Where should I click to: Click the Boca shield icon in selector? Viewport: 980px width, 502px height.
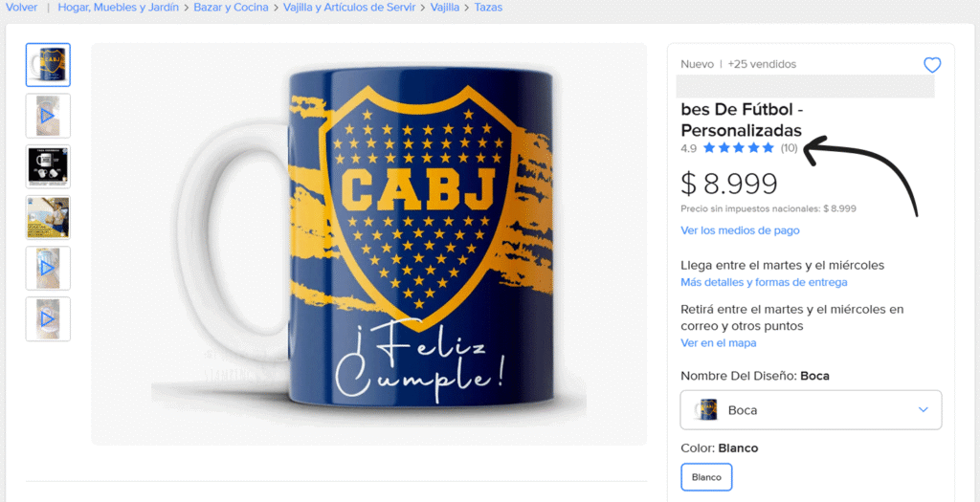(707, 409)
